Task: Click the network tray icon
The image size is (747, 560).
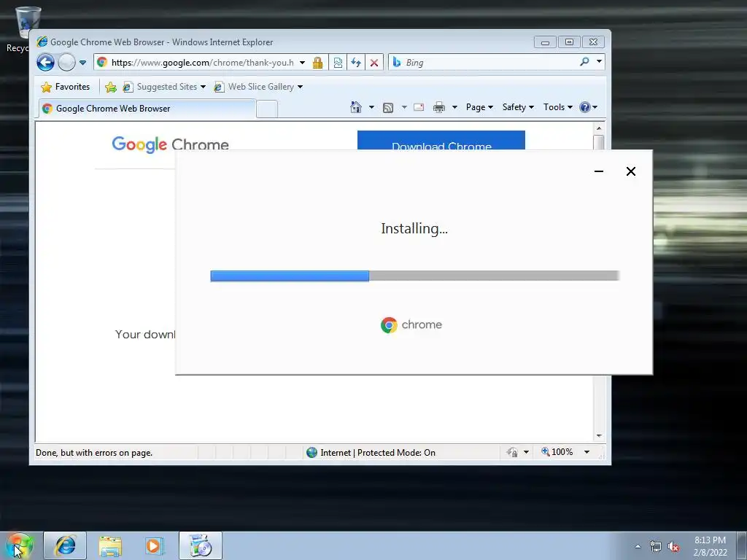Action: coord(656,546)
